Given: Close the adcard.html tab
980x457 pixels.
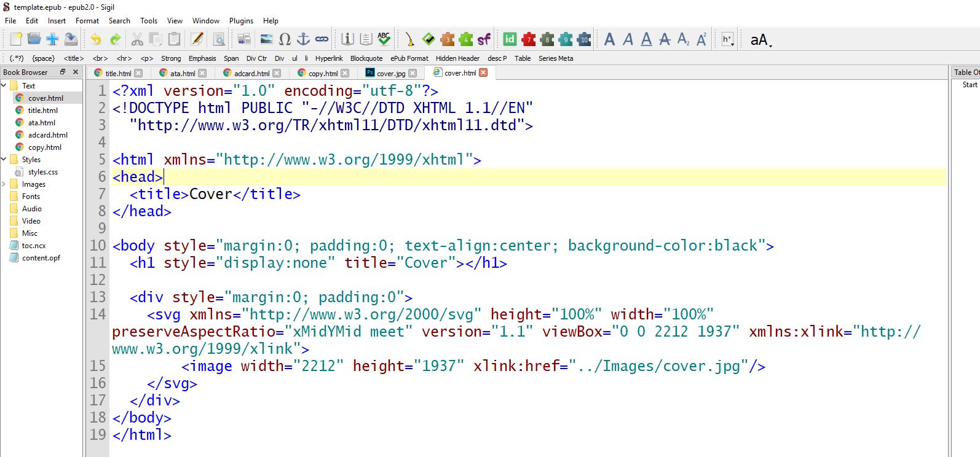Looking at the screenshot, I should 277,73.
